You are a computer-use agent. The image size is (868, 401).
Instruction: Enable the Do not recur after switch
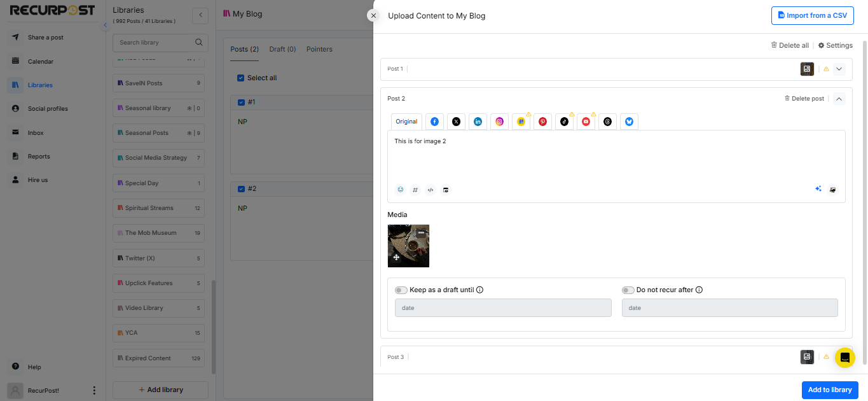pos(628,290)
